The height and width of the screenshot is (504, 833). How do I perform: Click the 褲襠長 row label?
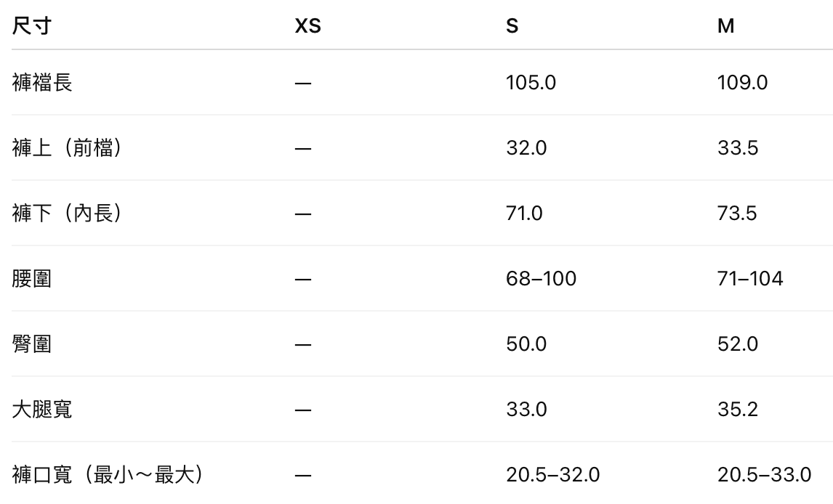[x=42, y=83]
